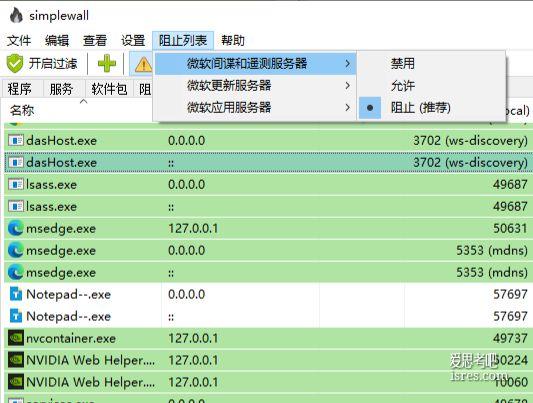
Task: Click 3702 (ws-discovery) in highlighted dasHost row
Action: click(x=470, y=163)
